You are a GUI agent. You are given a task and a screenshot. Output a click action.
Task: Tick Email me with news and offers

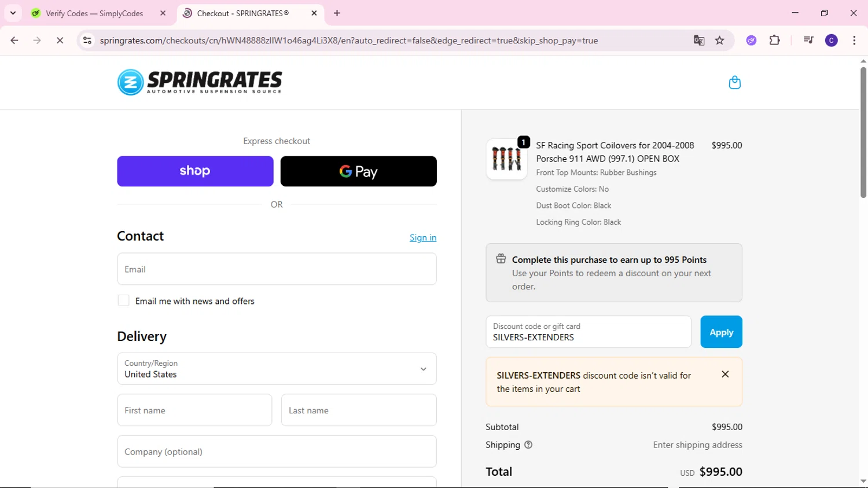[x=123, y=300]
